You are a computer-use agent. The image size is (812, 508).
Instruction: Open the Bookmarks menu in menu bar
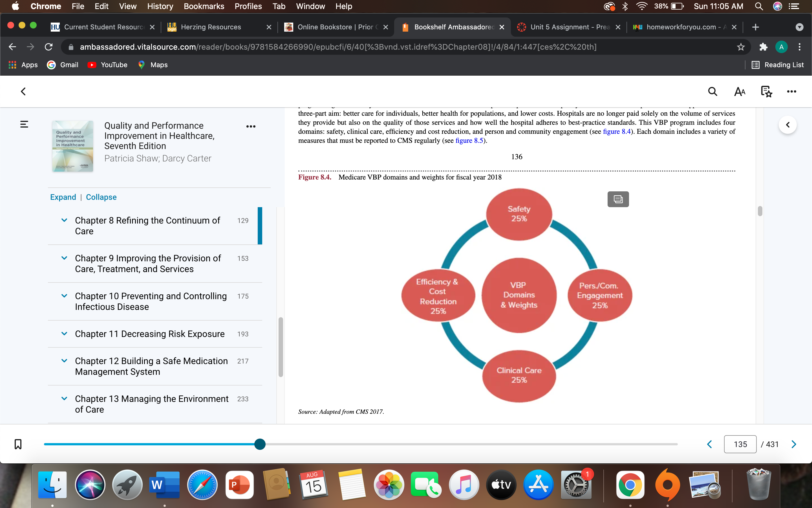[204, 6]
